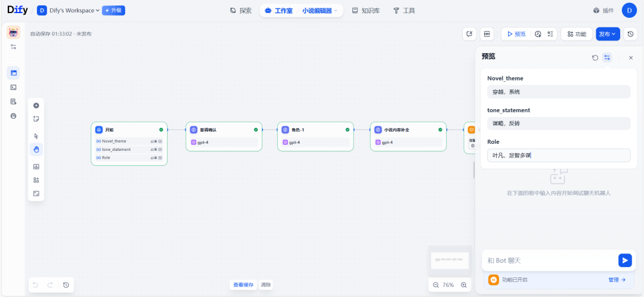Select the pointer mode tool
This screenshot has height=297, width=644.
tap(36, 136)
